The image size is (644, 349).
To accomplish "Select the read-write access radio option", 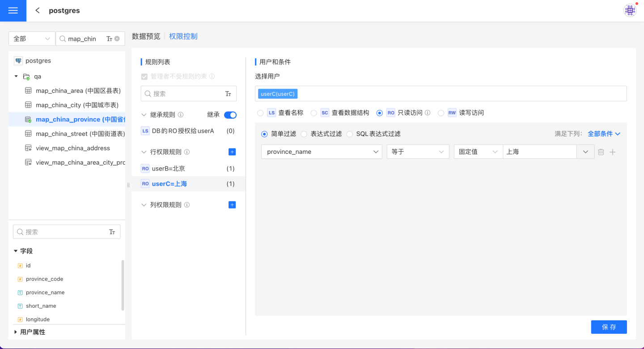I will (441, 113).
